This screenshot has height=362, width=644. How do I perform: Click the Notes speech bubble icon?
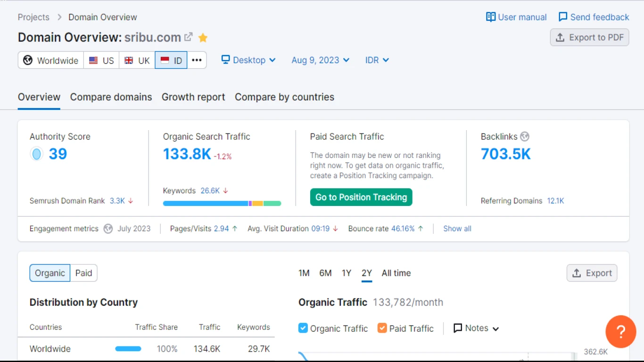(x=458, y=328)
